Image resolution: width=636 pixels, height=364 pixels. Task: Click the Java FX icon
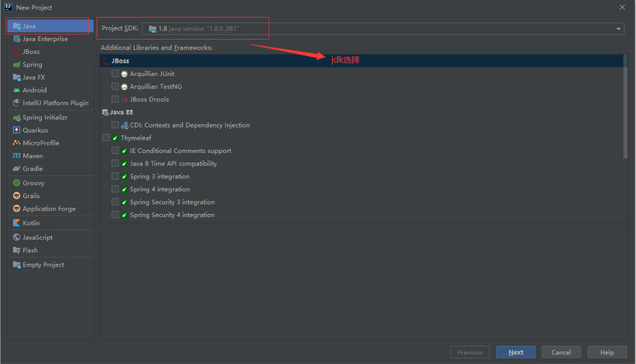pos(16,77)
